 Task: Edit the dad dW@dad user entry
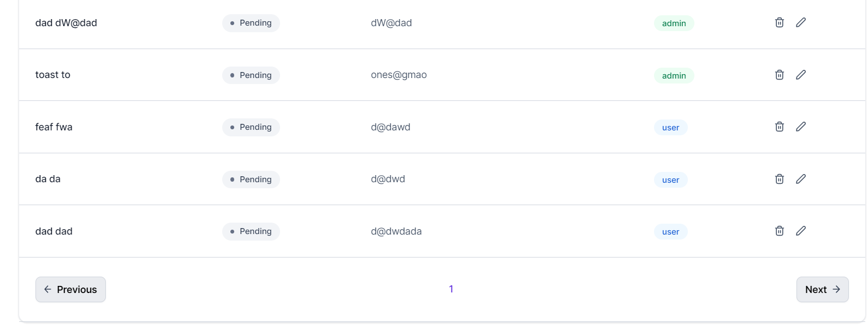pos(801,22)
